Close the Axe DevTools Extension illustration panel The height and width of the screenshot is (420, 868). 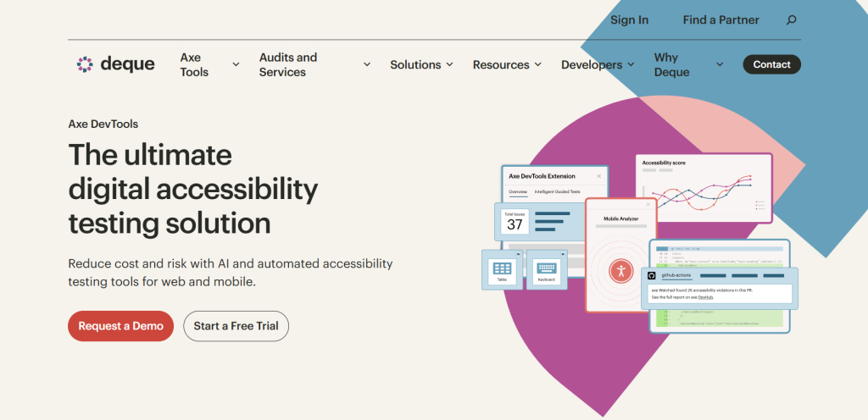pyautogui.click(x=598, y=176)
